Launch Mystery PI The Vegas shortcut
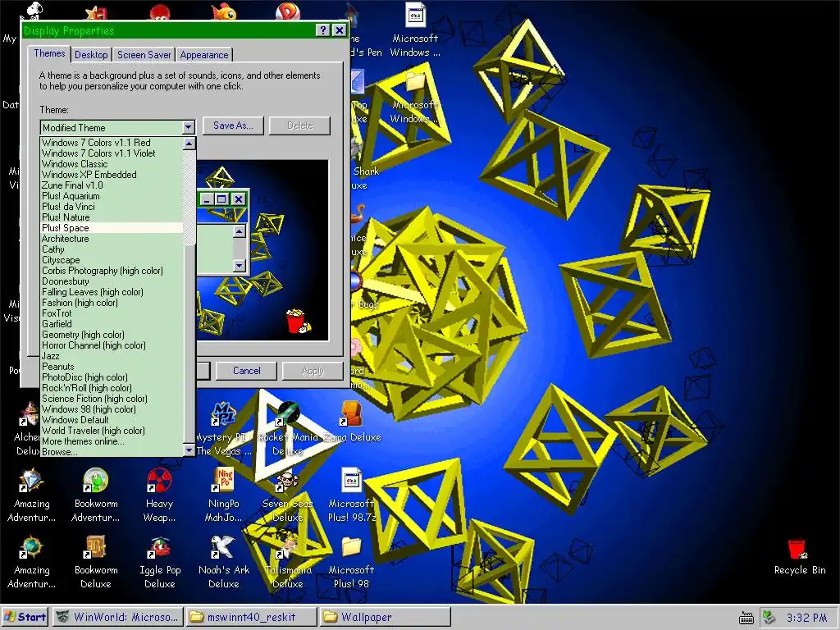 (223, 413)
